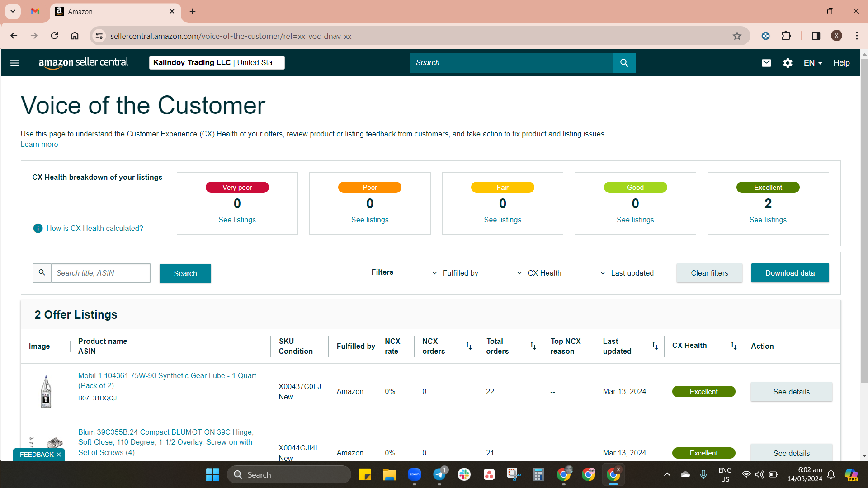Viewport: 868px width, 488px height.
Task: Open the Chrome profile avatar
Action: (836, 36)
